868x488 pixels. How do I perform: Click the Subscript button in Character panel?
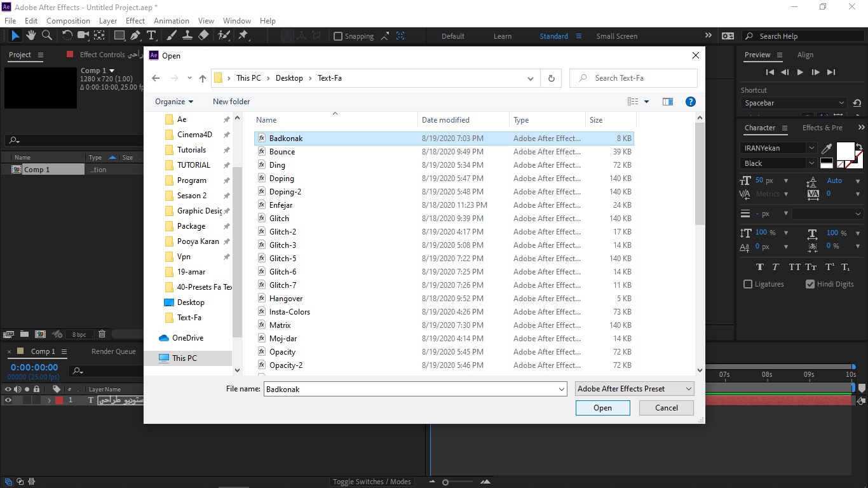click(846, 267)
